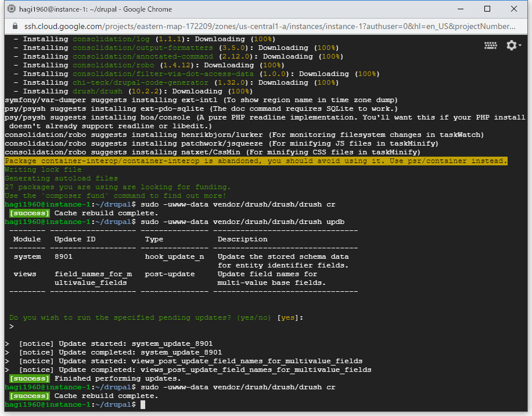Click 'consolidation/output-formatters' install line

pos(176,48)
